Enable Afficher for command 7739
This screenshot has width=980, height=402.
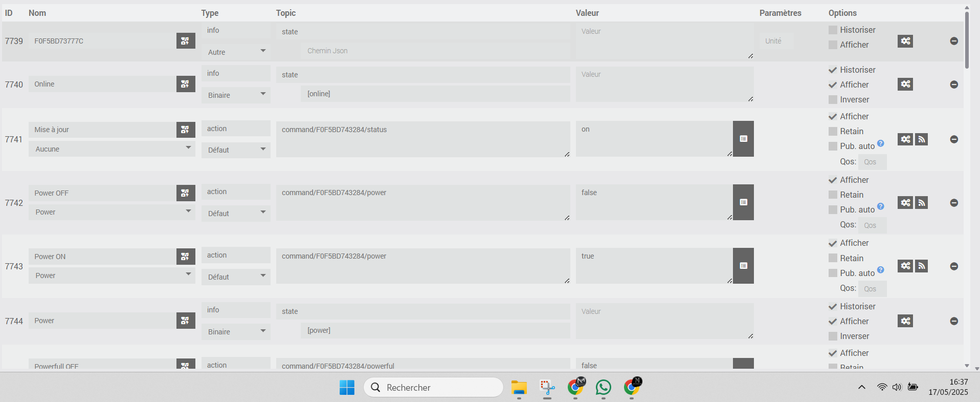pyautogui.click(x=833, y=45)
